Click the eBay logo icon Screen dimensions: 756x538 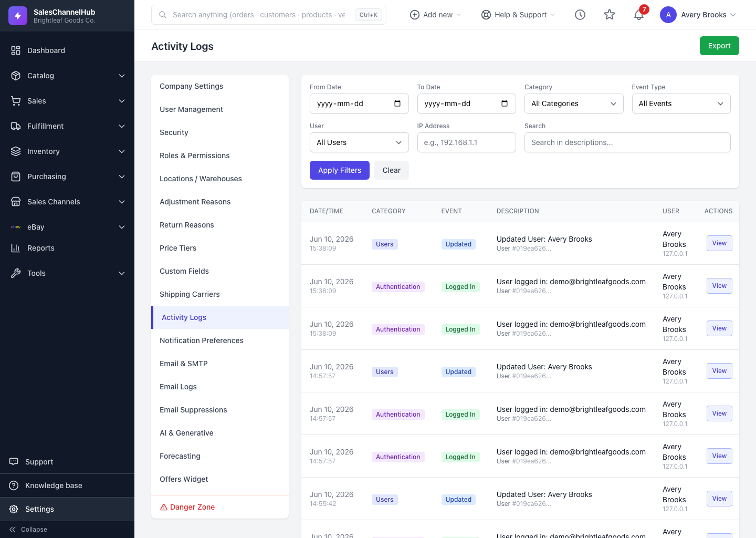tap(16, 227)
